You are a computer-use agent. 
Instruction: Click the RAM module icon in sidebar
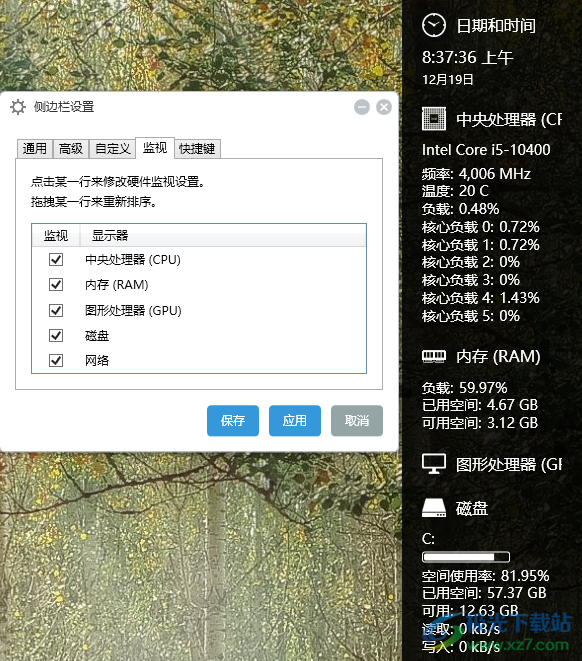[434, 356]
